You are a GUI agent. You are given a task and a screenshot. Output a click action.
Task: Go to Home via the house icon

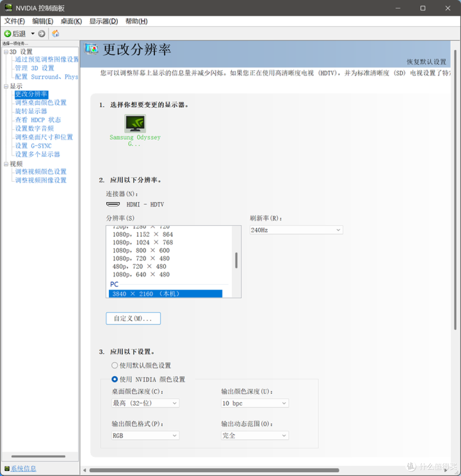(55, 33)
